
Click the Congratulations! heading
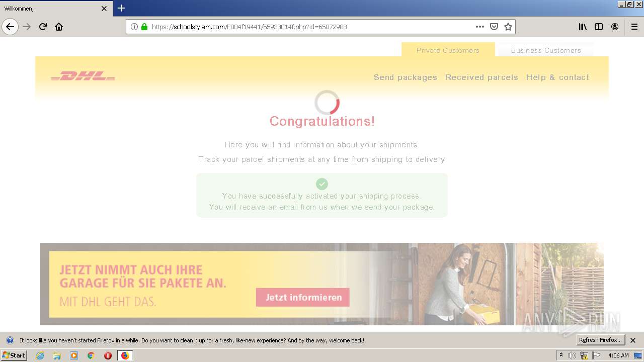coord(322,121)
